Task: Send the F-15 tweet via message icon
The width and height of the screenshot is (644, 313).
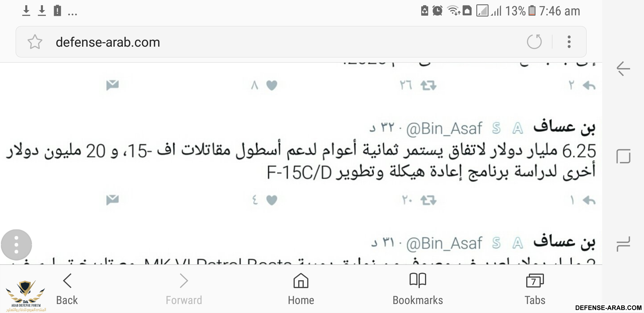Action: point(113,200)
